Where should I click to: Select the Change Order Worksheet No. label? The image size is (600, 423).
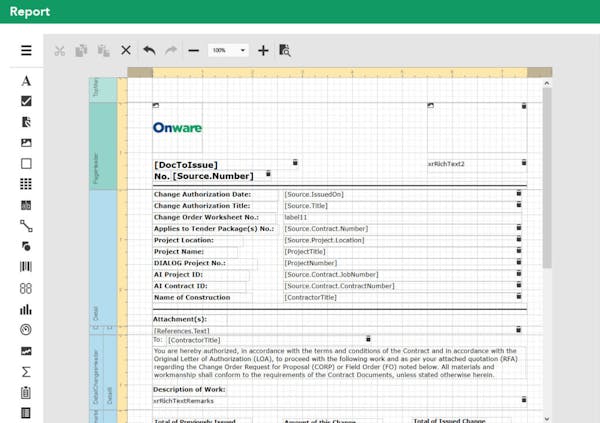click(x=215, y=217)
